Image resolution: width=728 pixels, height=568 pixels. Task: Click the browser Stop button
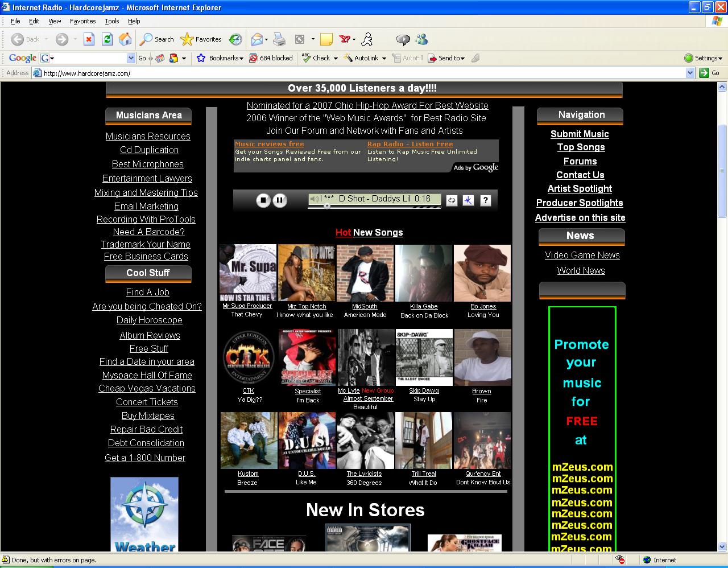click(x=89, y=39)
